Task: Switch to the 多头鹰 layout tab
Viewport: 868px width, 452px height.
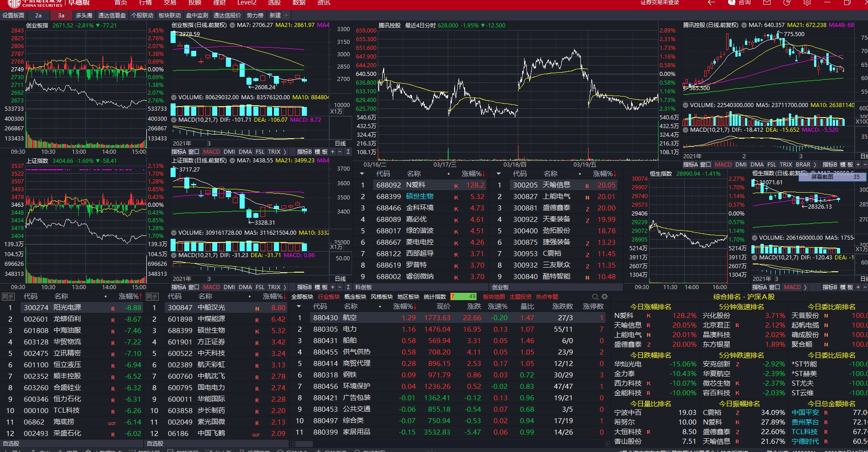Action: (x=84, y=15)
